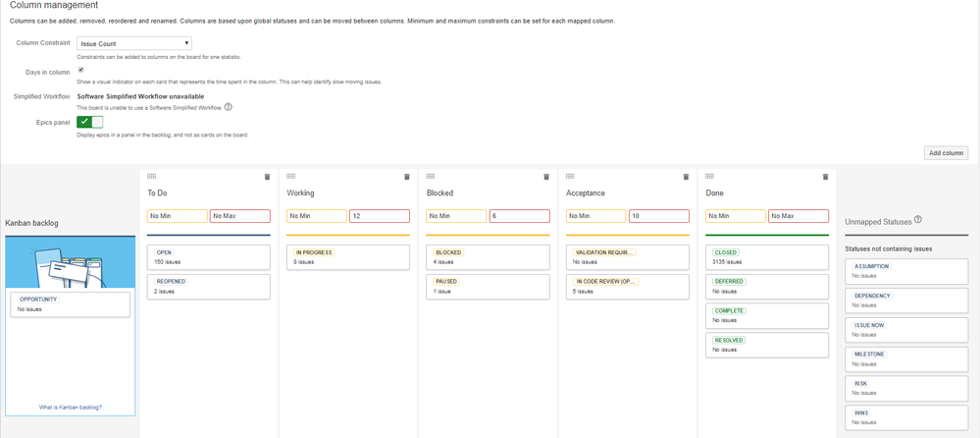Open Simplified Workflow help question icon
This screenshot has height=438, width=980.
point(229,107)
